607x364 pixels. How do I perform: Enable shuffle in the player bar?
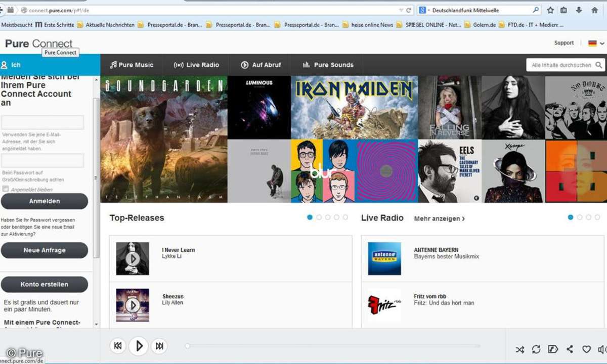pyautogui.click(x=520, y=349)
